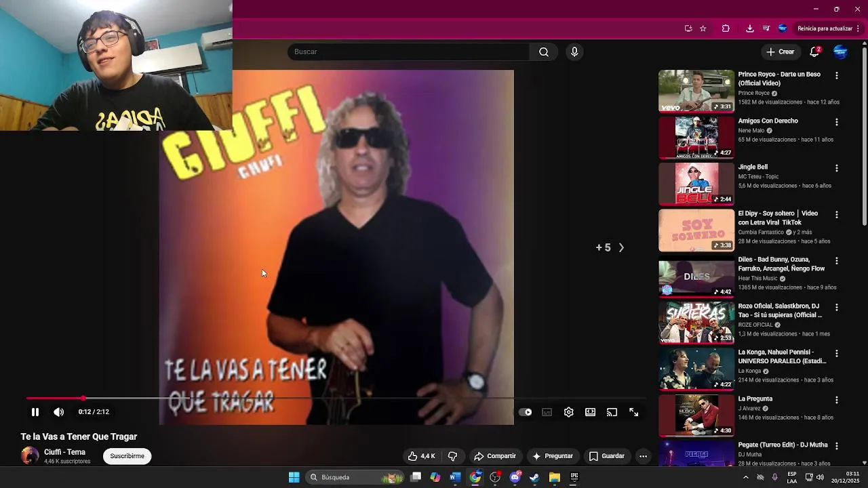Screen dimensions: 868x488
Task: Open File Explorer from the taskbar
Action: (555, 478)
